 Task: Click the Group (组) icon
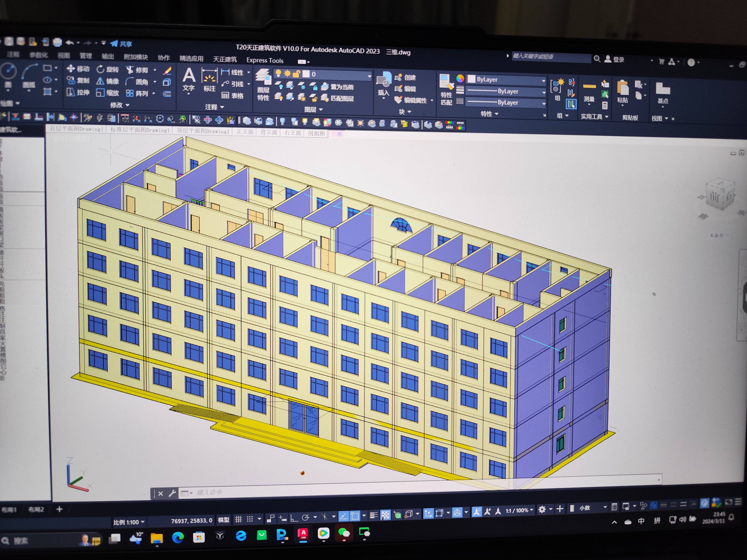[557, 86]
